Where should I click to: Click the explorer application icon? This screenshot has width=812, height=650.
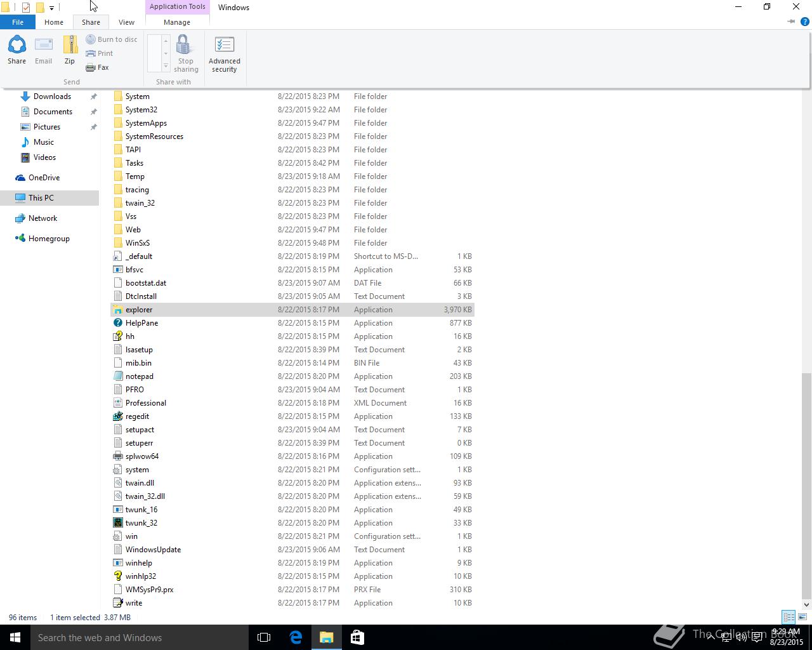(118, 310)
